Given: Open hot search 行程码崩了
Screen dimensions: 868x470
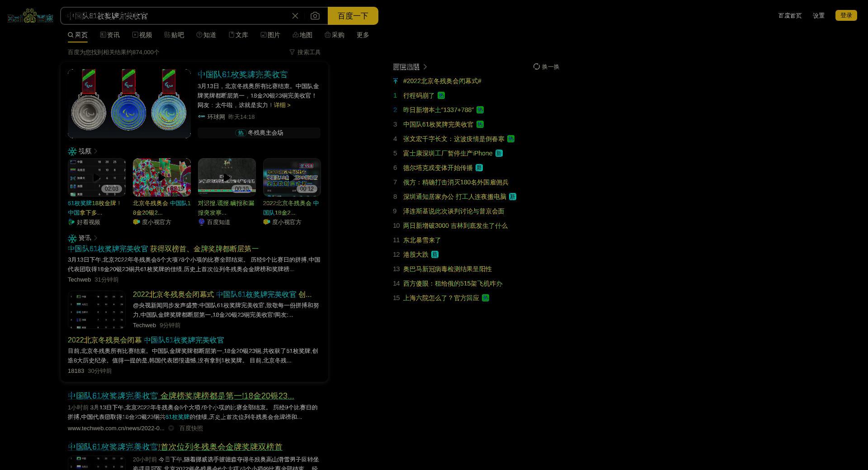Looking at the screenshot, I should [419, 95].
